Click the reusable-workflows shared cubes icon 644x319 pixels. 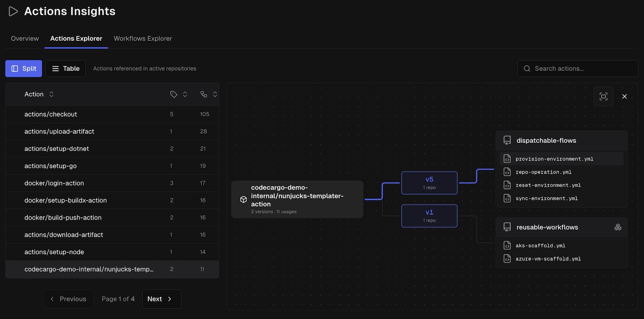[x=618, y=227]
